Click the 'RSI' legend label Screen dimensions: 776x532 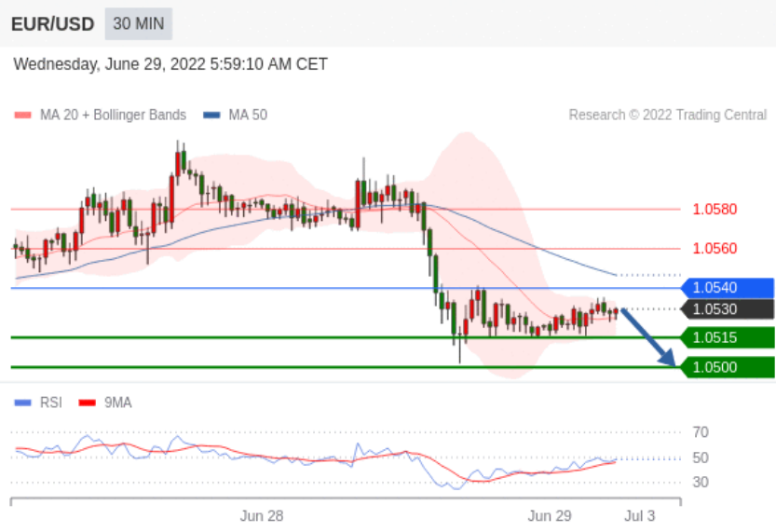click(51, 402)
